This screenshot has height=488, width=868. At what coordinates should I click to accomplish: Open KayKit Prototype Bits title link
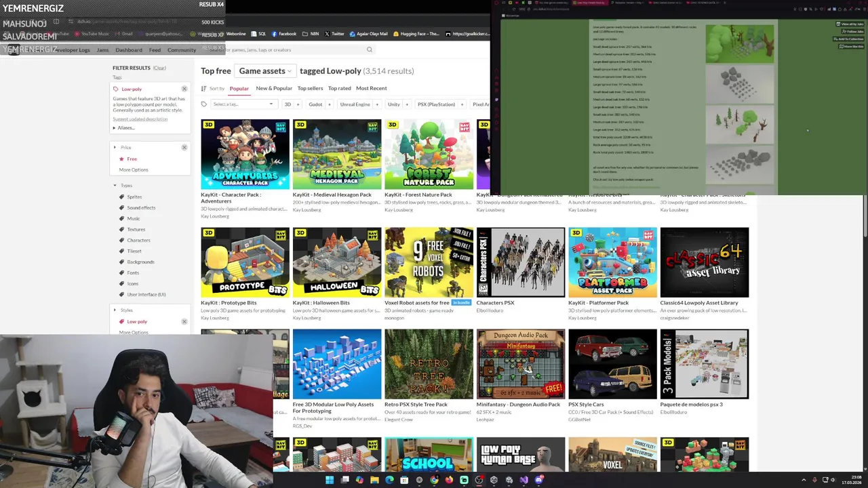point(229,303)
